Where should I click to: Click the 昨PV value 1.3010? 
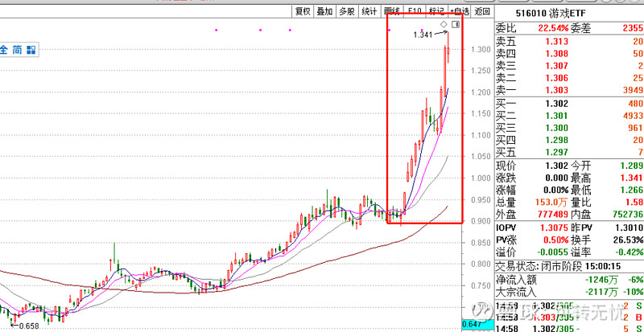point(630,227)
